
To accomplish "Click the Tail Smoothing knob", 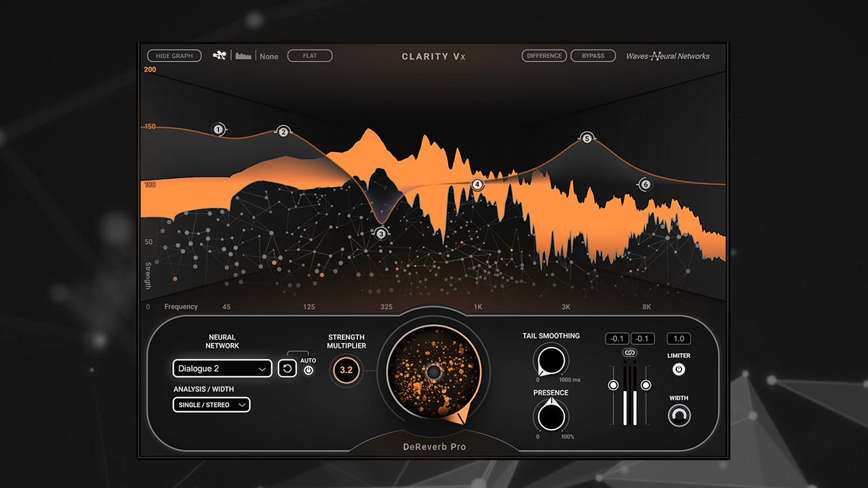I will (x=551, y=360).
